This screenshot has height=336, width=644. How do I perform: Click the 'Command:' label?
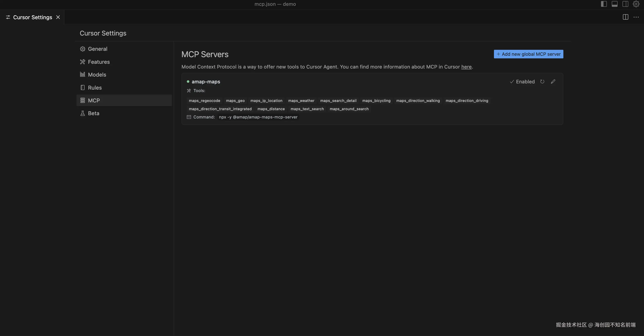pos(204,117)
